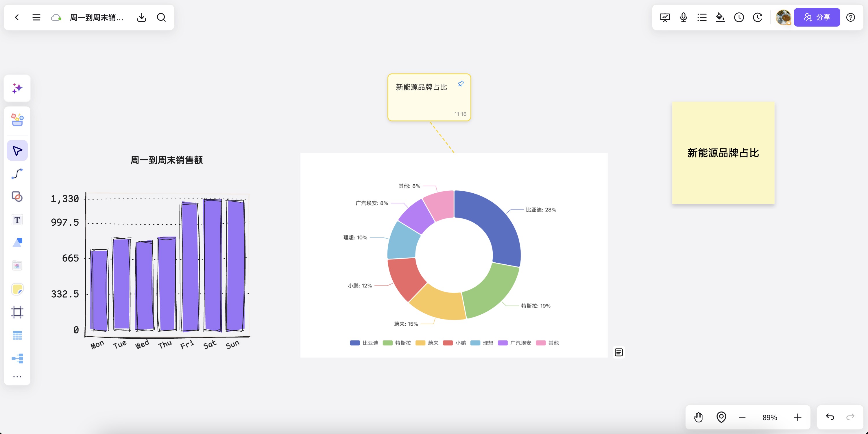Toggle the hand pan mode

click(x=698, y=417)
